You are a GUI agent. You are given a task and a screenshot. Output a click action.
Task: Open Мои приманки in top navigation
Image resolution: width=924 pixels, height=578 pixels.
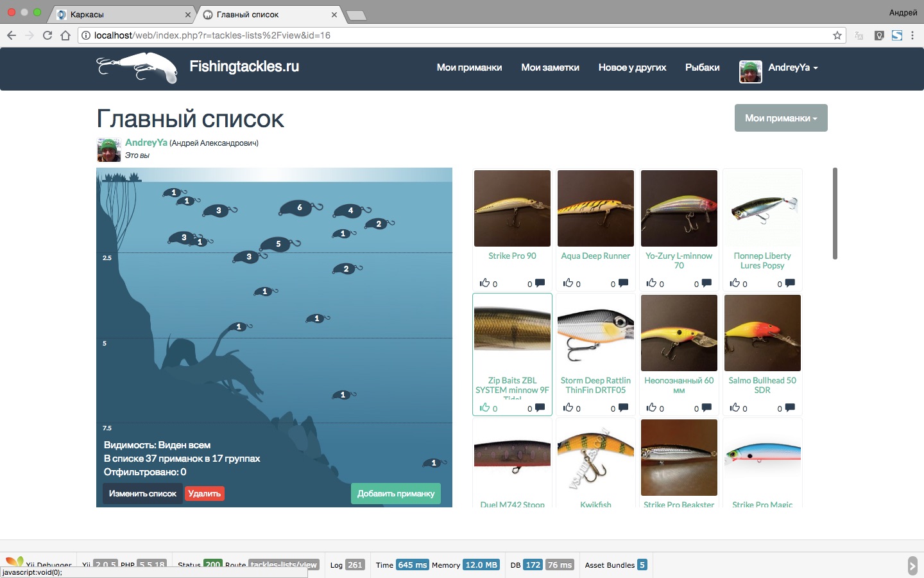point(469,67)
